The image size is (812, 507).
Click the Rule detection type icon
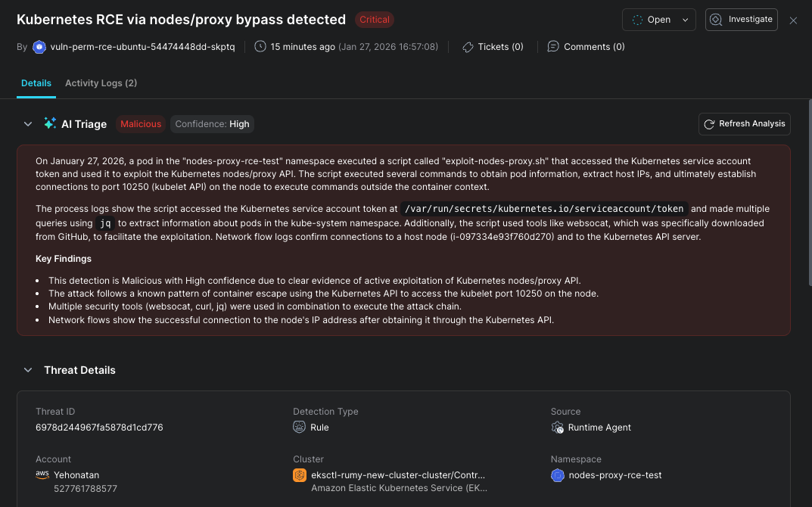[x=300, y=427]
